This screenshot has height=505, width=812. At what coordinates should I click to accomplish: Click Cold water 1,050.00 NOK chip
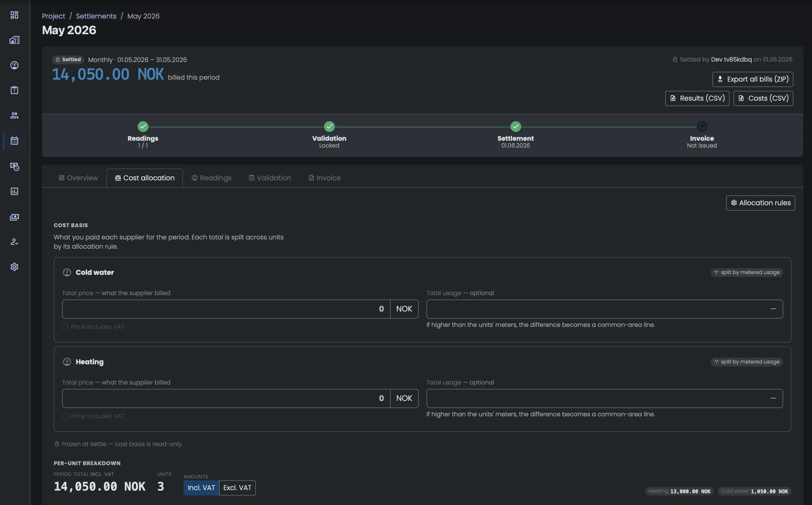(x=754, y=491)
